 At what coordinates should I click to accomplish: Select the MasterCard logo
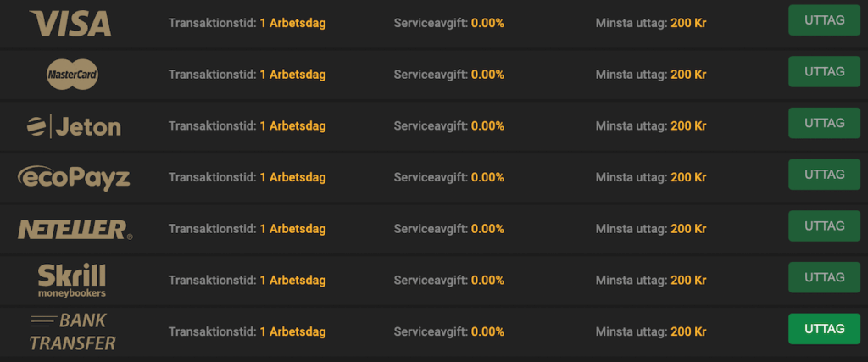(x=73, y=75)
